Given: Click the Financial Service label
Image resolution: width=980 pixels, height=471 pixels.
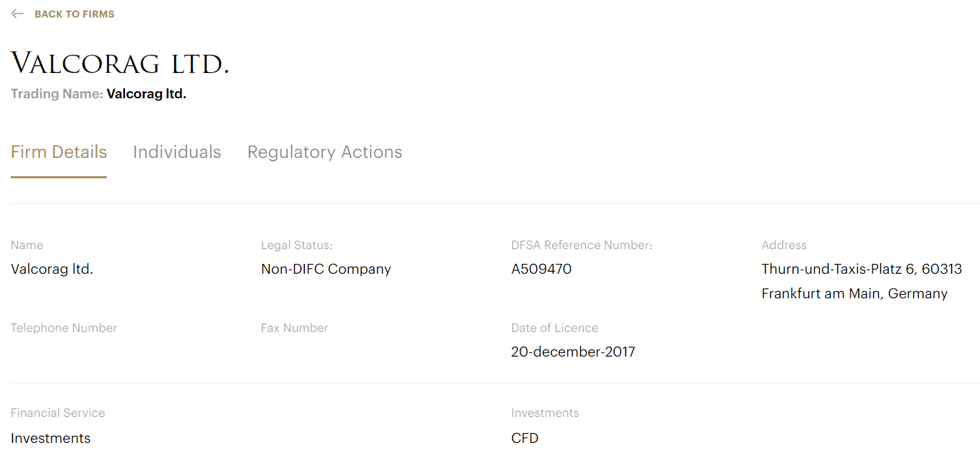Looking at the screenshot, I should pos(58,413).
